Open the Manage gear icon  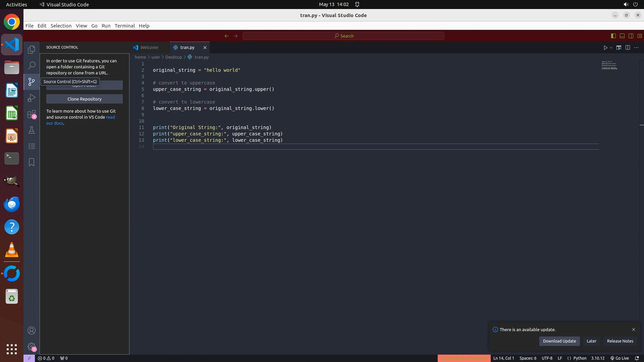click(32, 347)
